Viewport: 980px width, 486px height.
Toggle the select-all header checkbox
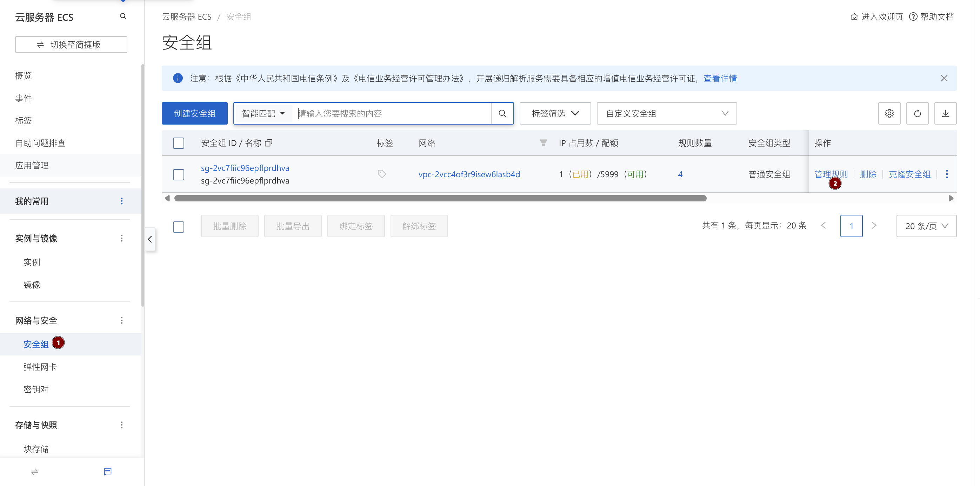coord(179,143)
